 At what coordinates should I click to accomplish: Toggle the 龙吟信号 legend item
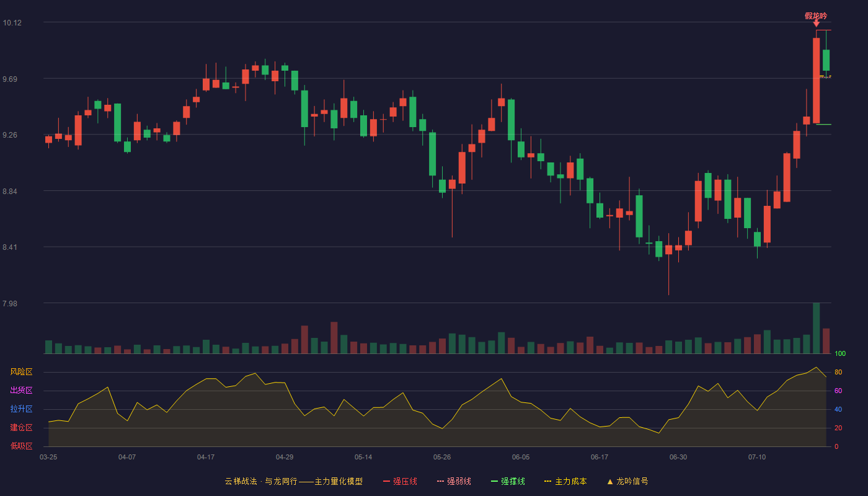pyautogui.click(x=627, y=481)
